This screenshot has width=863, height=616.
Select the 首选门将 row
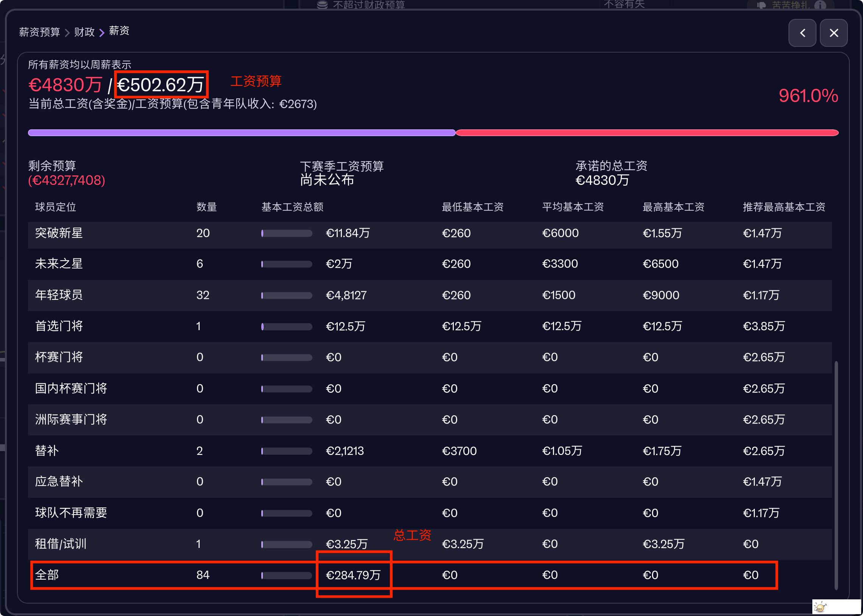(59, 326)
